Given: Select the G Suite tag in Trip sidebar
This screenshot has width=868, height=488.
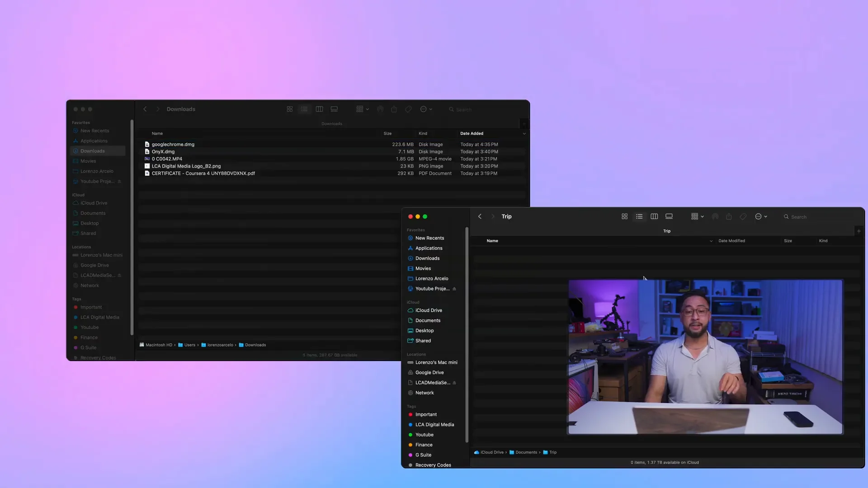Looking at the screenshot, I should [423, 455].
